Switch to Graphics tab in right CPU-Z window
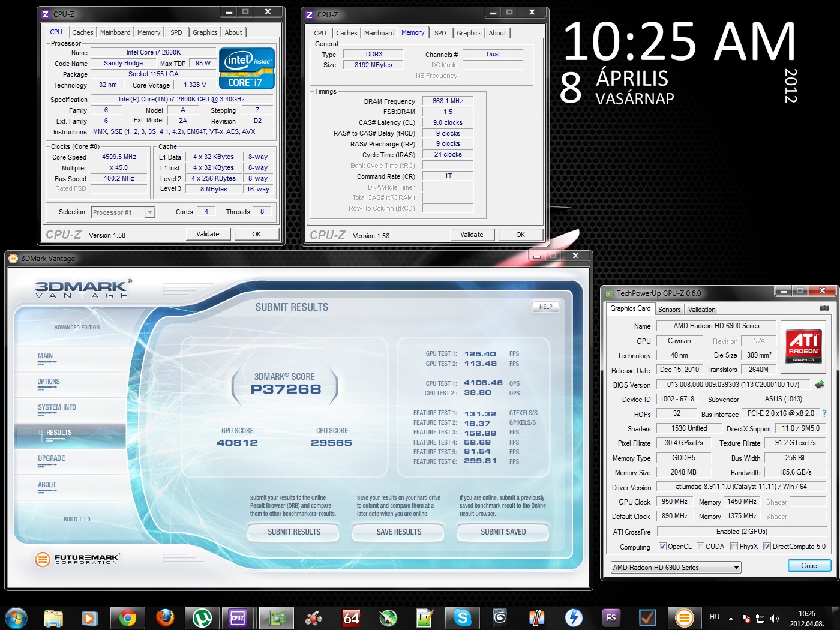This screenshot has height=630, width=840. (x=469, y=33)
